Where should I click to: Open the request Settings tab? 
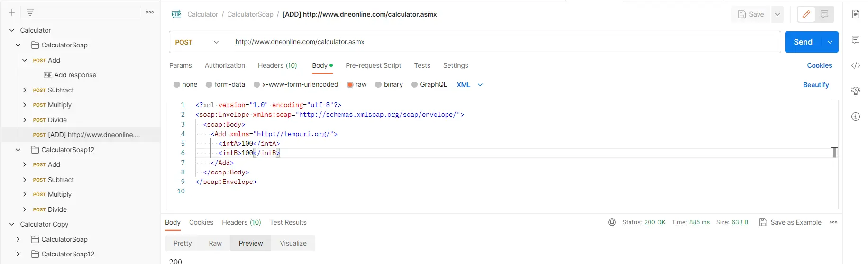point(456,65)
